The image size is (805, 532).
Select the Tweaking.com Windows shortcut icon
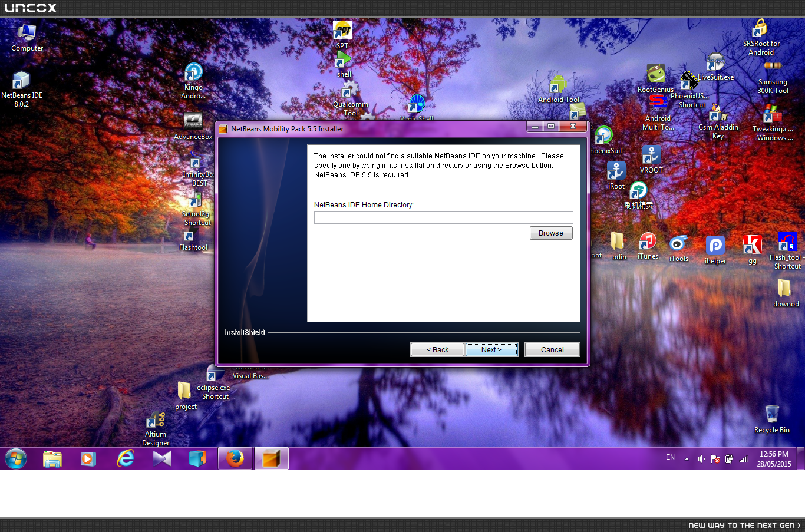pyautogui.click(x=773, y=124)
